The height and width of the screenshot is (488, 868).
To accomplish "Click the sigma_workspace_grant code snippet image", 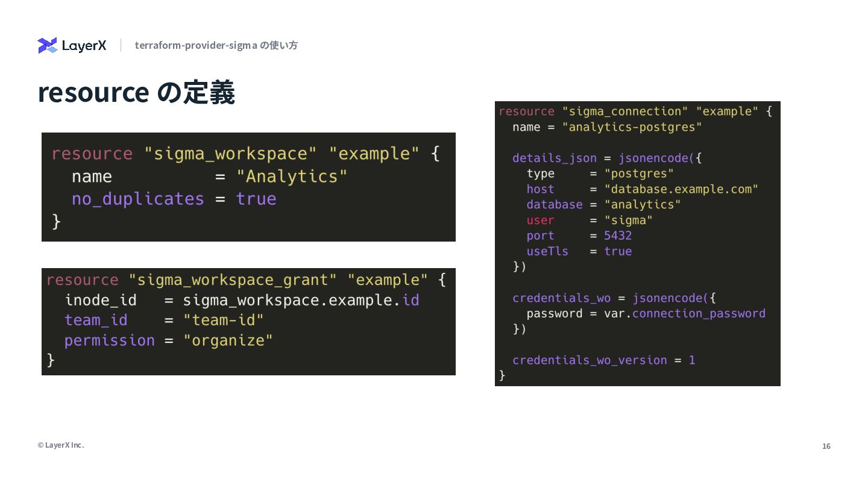I will [248, 322].
